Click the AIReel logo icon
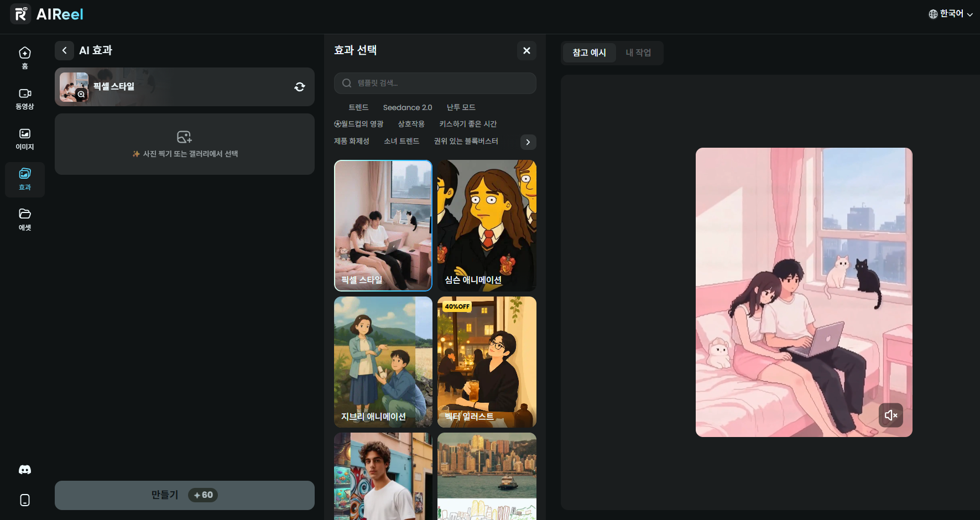The width and height of the screenshot is (980, 520). (20, 14)
